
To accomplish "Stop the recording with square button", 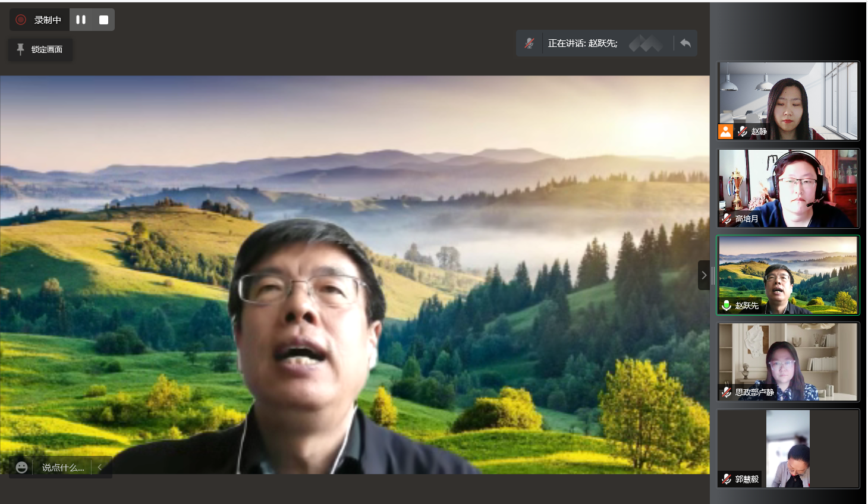I will [103, 19].
